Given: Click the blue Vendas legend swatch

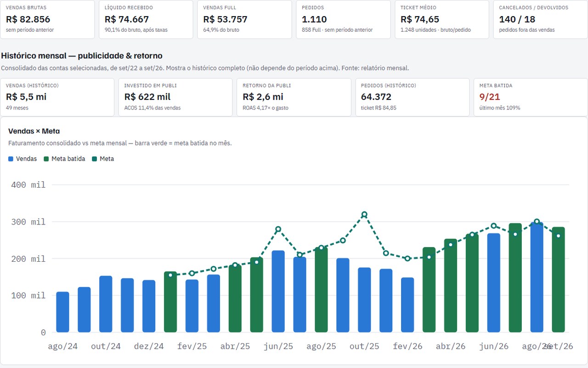Looking at the screenshot, I should pyautogui.click(x=11, y=159).
